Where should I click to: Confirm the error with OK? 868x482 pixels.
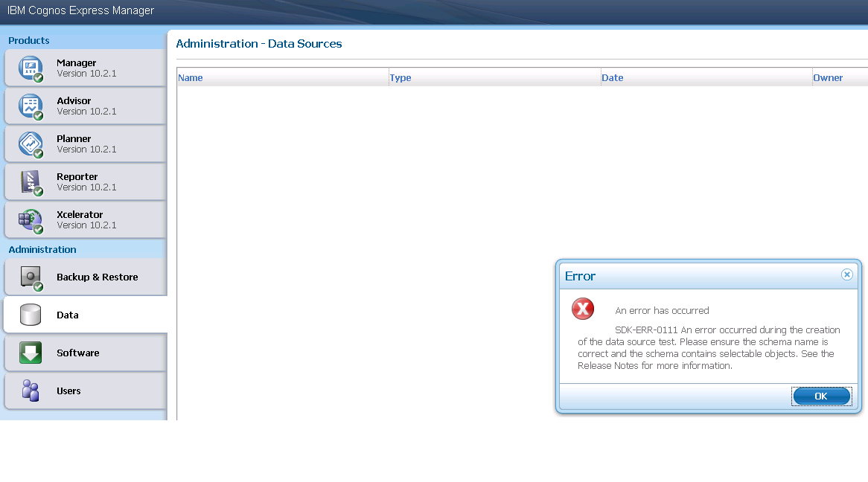(822, 396)
